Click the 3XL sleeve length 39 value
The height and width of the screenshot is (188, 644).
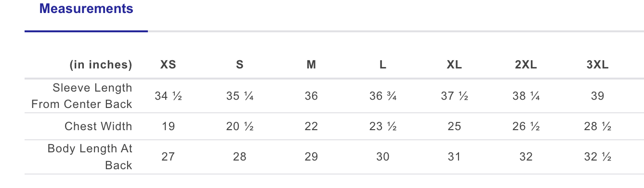click(x=597, y=96)
